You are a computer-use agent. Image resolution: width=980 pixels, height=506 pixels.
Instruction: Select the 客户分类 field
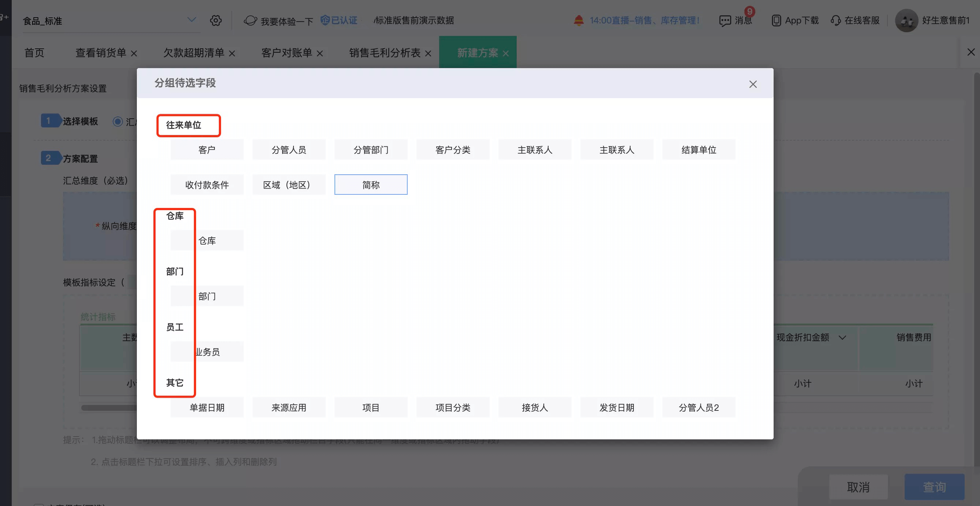point(453,150)
